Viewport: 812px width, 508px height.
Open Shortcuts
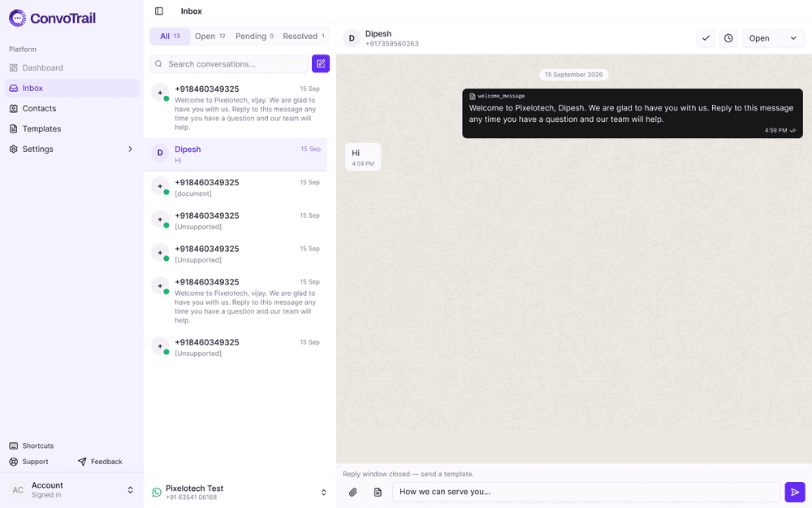pos(32,445)
